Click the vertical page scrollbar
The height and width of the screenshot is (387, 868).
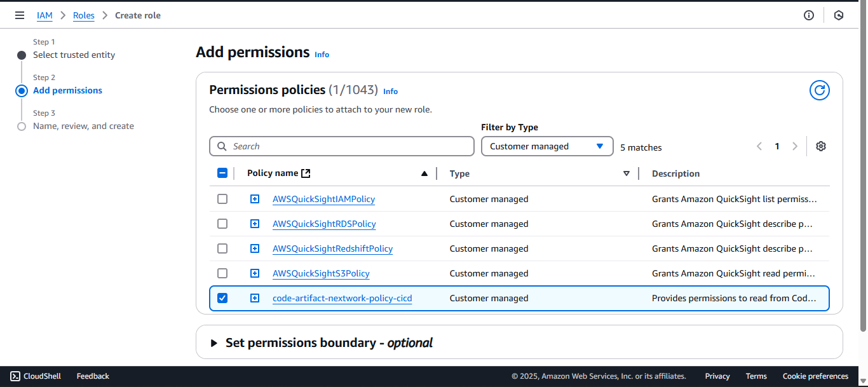coord(863,165)
